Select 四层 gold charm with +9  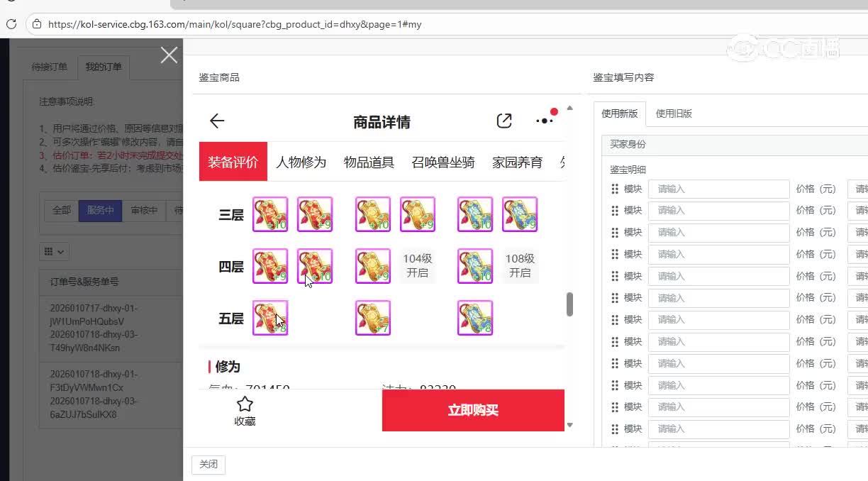point(373,266)
